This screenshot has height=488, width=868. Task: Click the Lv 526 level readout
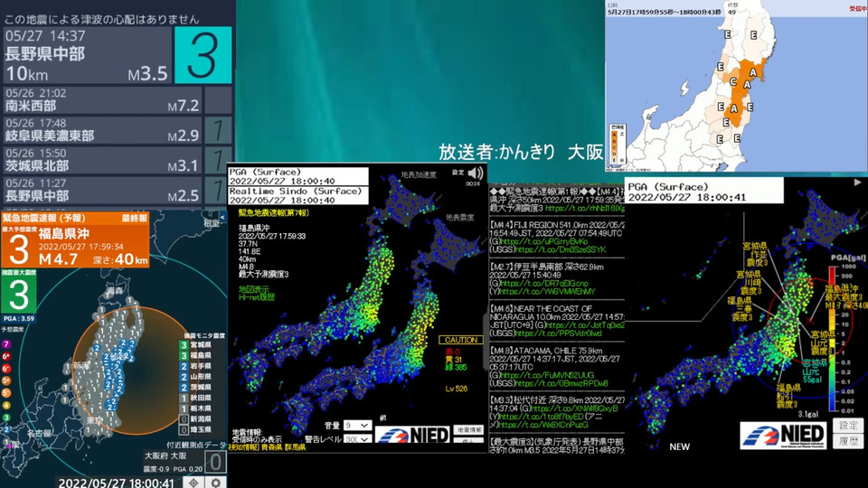[x=456, y=389]
